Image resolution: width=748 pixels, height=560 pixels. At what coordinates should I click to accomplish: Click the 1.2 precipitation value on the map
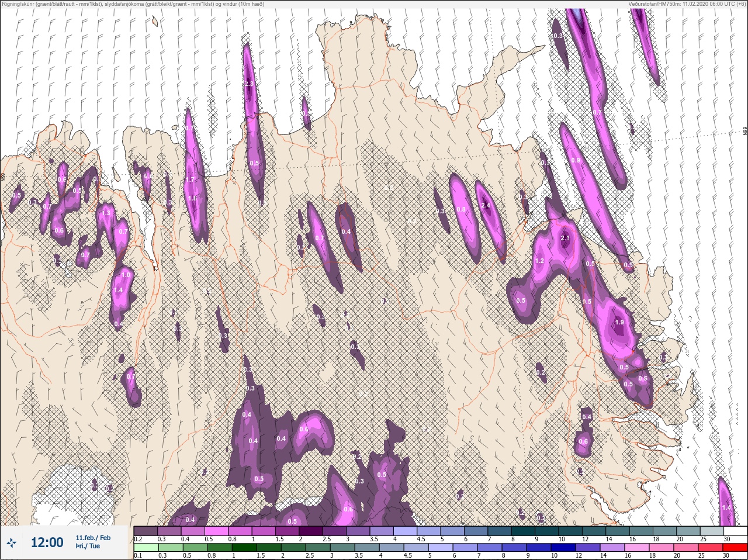coord(539,261)
